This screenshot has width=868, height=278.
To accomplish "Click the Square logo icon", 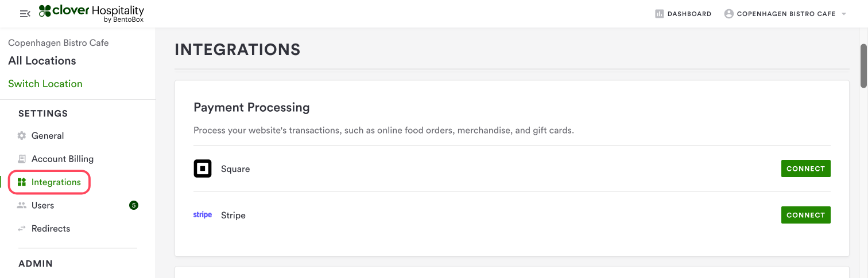I will (203, 169).
